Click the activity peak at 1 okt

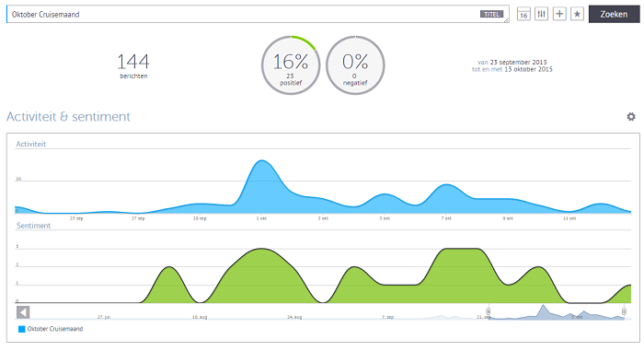point(261,161)
